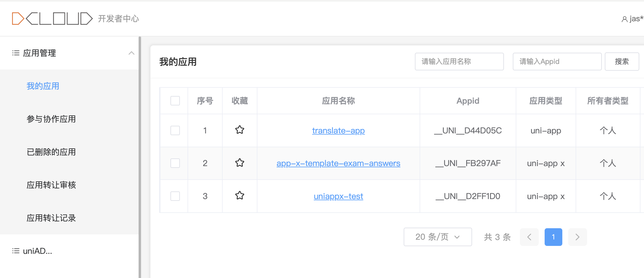Screen dimensions: 644x278
Task: Select 我的应用 in the sidebar
Action: [x=43, y=86]
